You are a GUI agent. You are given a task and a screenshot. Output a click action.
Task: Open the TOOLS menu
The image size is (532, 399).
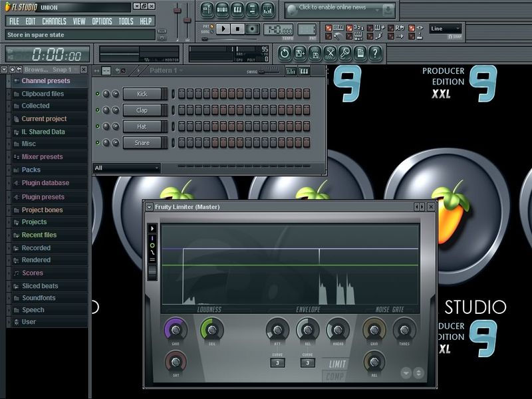pyautogui.click(x=126, y=21)
